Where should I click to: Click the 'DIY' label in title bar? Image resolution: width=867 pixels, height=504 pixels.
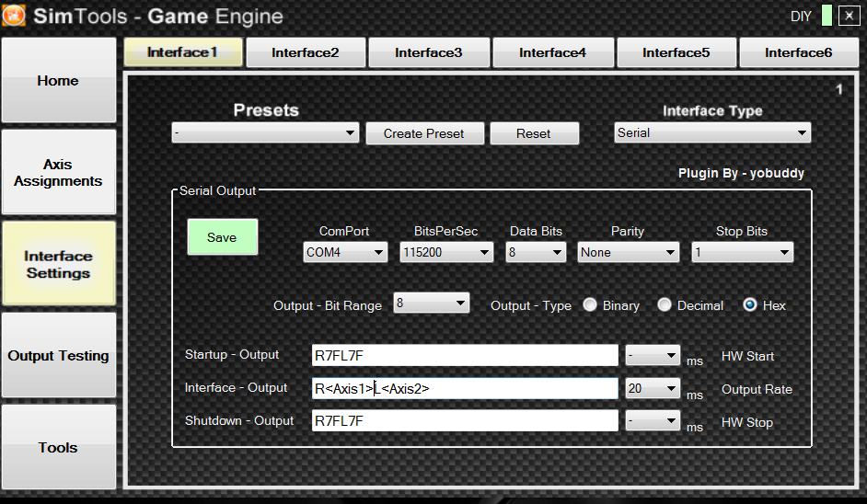click(801, 17)
